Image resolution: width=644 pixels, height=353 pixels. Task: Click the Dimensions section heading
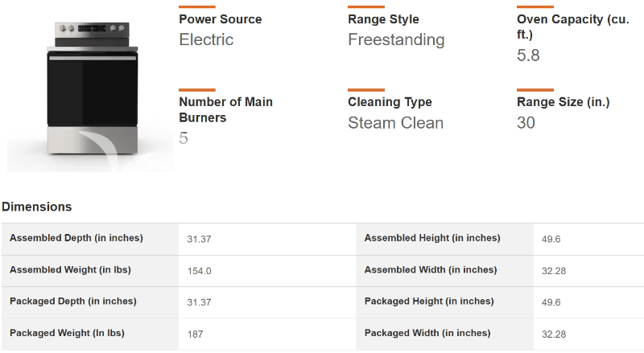click(x=37, y=207)
